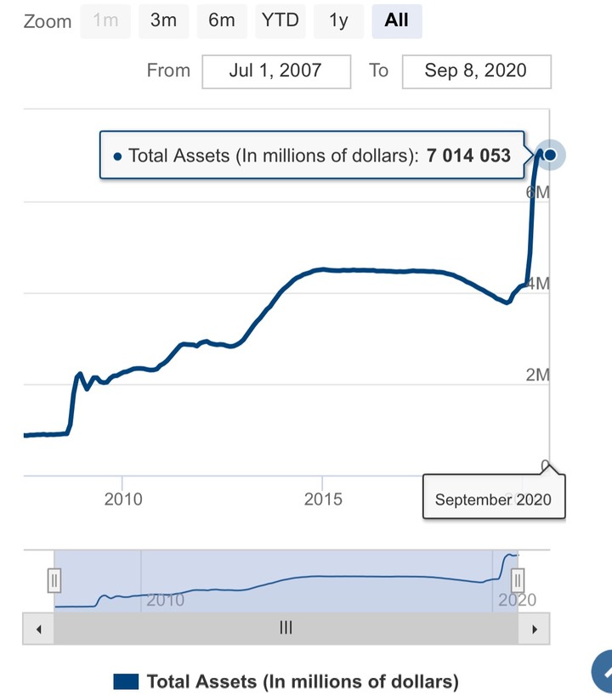Edit the From date field
The height and width of the screenshot is (700, 612).
tap(276, 71)
